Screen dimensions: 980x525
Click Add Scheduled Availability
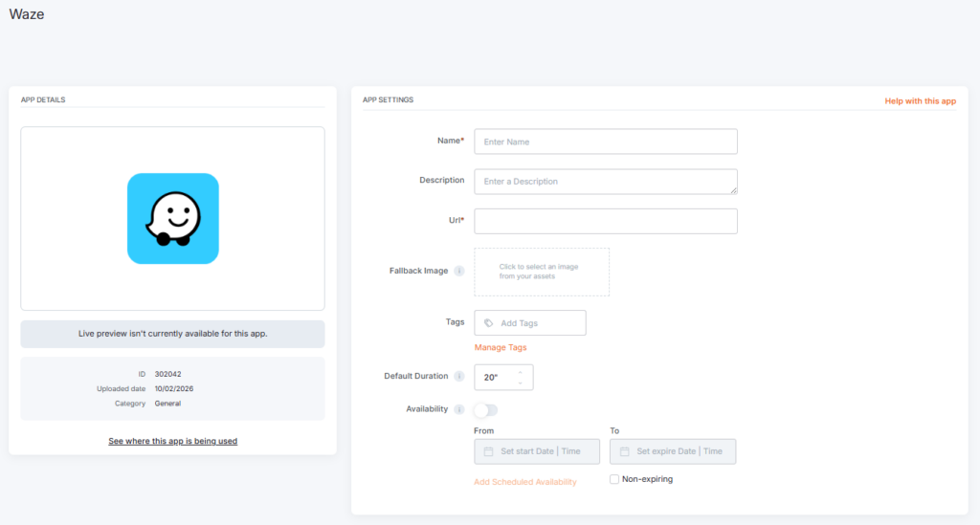pyautogui.click(x=525, y=482)
